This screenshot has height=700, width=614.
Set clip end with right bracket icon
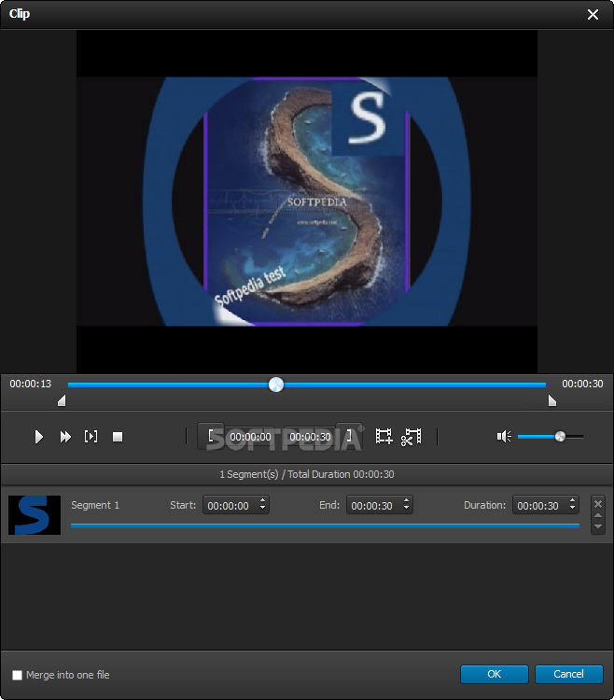349,436
